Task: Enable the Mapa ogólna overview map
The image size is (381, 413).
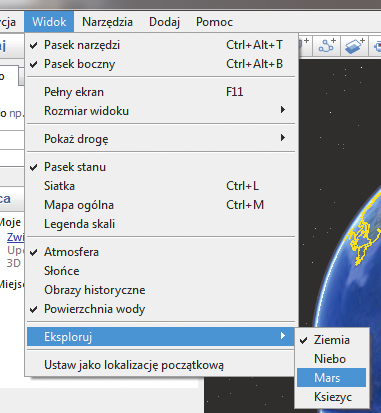Action: pyautogui.click(x=161, y=205)
